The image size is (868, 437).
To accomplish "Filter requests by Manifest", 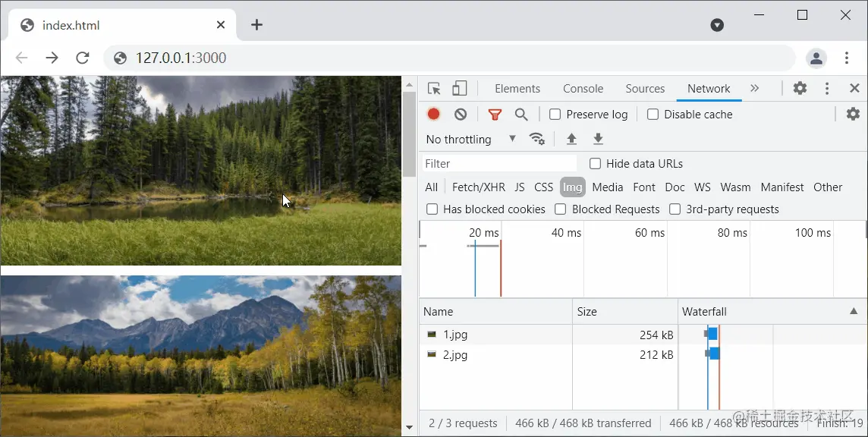I will (x=782, y=187).
